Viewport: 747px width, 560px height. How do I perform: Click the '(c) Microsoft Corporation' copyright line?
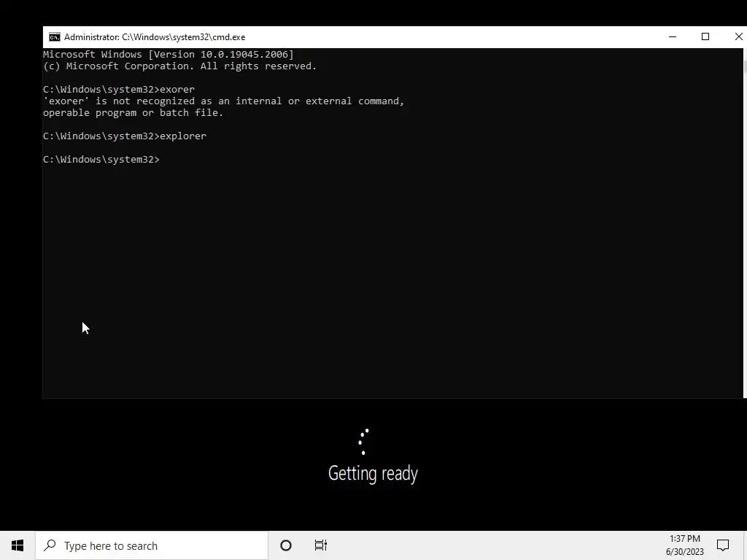[179, 66]
